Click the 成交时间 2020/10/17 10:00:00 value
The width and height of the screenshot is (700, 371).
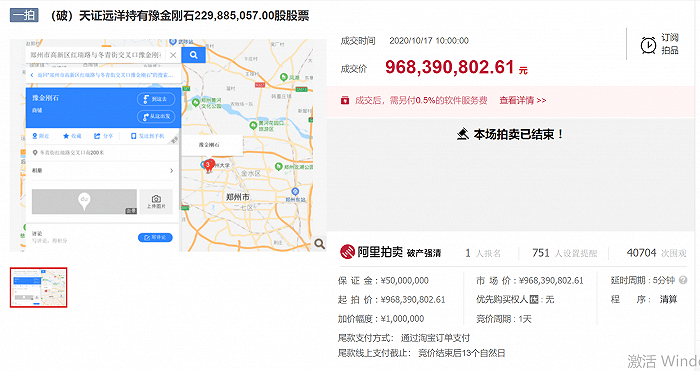tap(429, 41)
